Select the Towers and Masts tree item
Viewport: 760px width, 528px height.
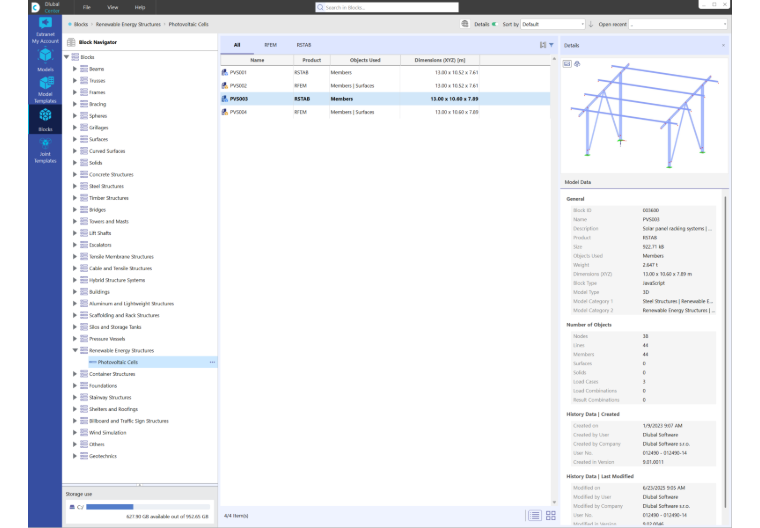click(x=109, y=221)
